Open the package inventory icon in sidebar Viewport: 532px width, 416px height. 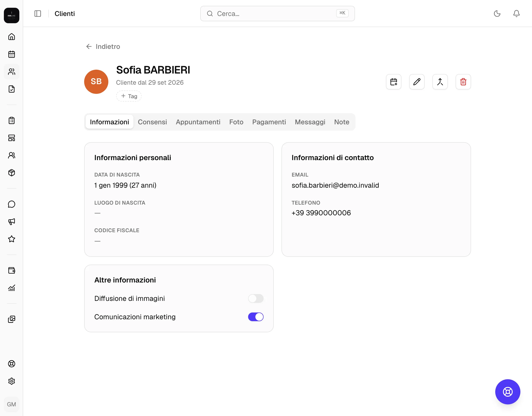11,173
